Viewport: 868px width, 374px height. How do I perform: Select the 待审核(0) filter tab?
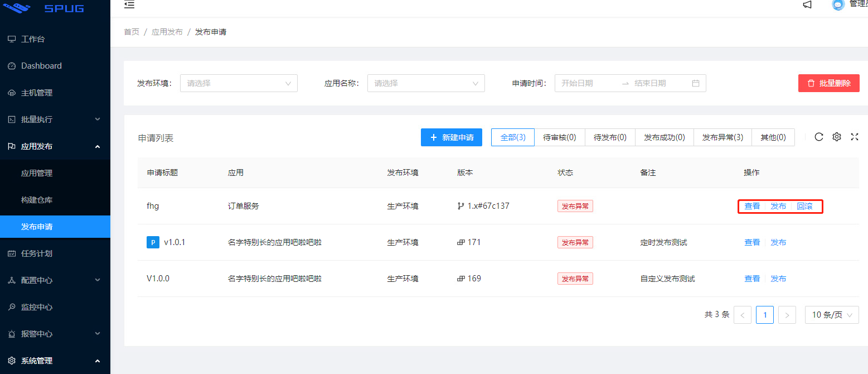click(560, 137)
